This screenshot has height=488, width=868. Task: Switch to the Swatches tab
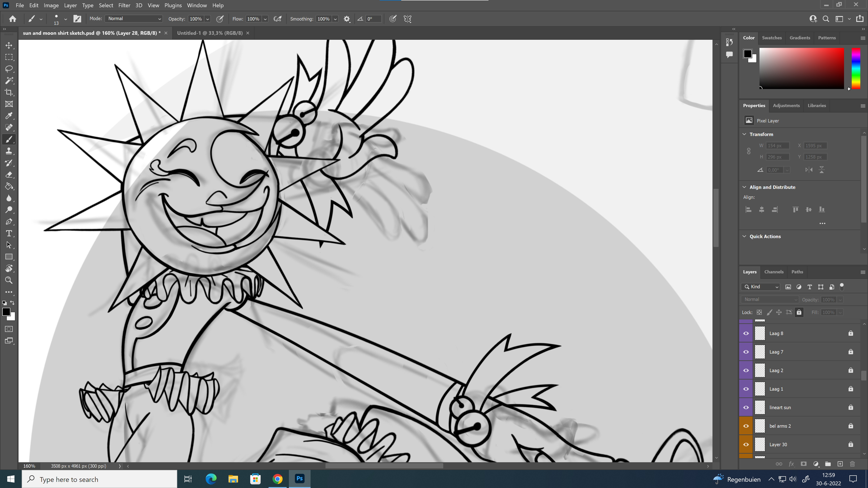772,38
